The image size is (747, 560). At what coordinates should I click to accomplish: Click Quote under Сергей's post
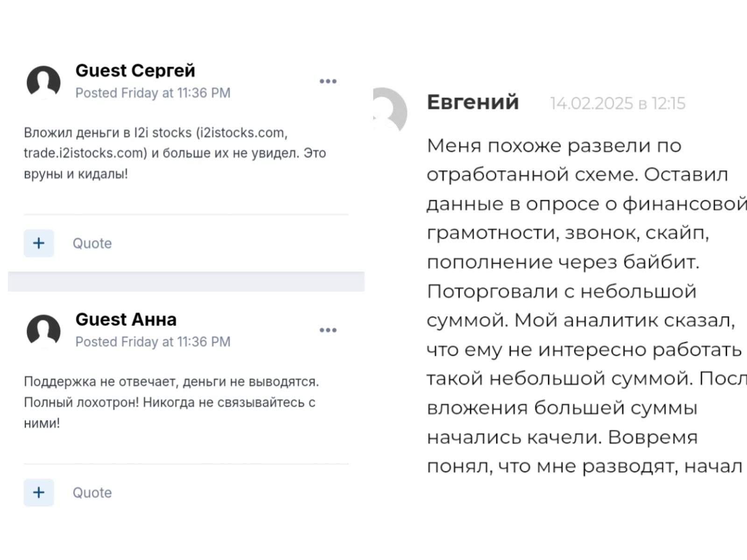coord(92,243)
